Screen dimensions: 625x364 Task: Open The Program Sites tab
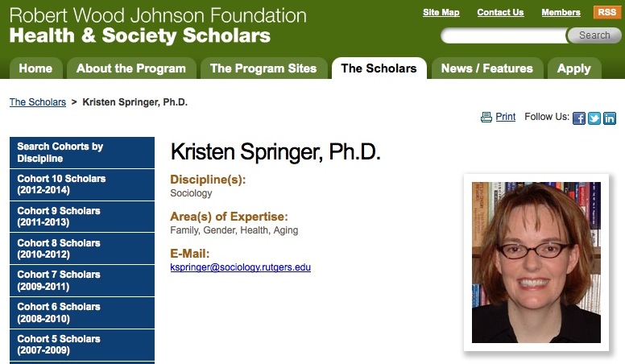(263, 68)
